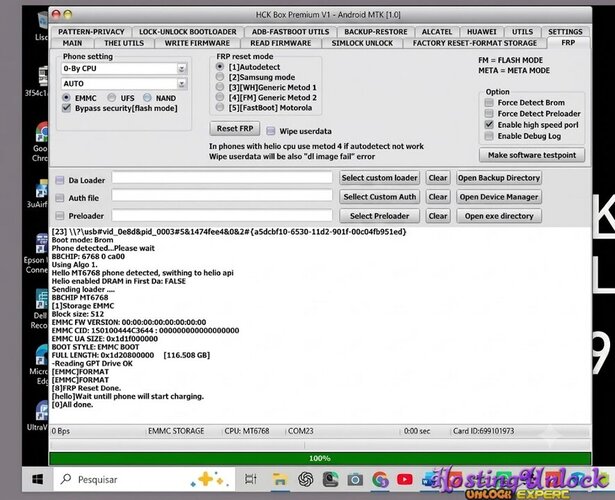Select [FastBoot] Motorola reset mode
This screenshot has width=615, height=500.
pos(220,107)
